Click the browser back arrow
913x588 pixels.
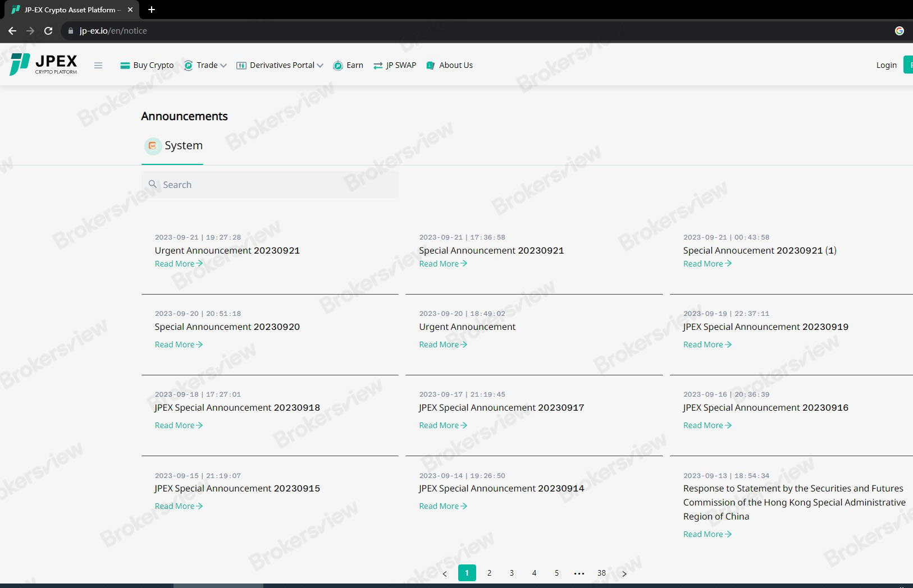[x=12, y=31]
